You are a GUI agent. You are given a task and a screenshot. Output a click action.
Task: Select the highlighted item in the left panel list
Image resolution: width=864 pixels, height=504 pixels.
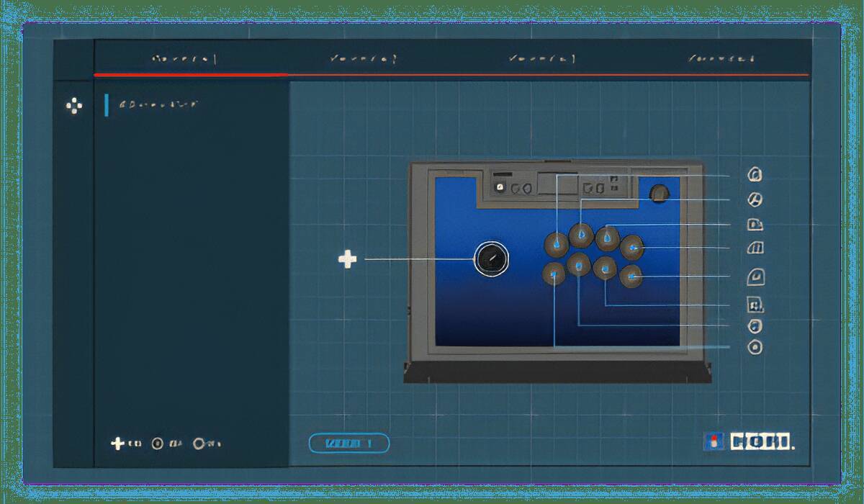pyautogui.click(x=158, y=104)
